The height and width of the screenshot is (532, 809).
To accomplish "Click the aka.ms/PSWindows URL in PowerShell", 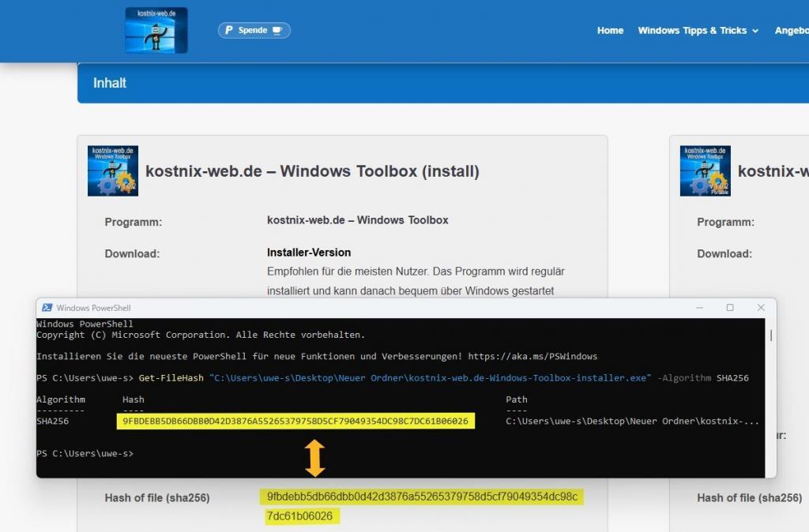I will tap(532, 356).
